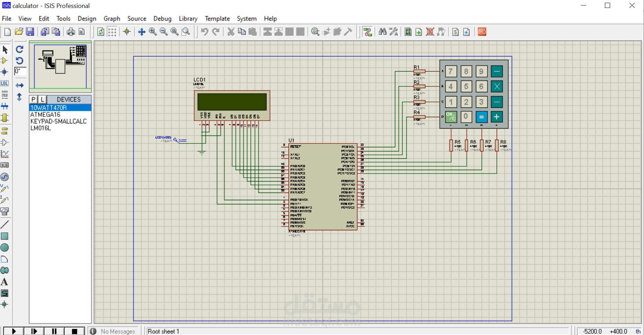Click the Rotate Clockwise icon
This screenshot has height=335, width=644.
tap(20, 49)
